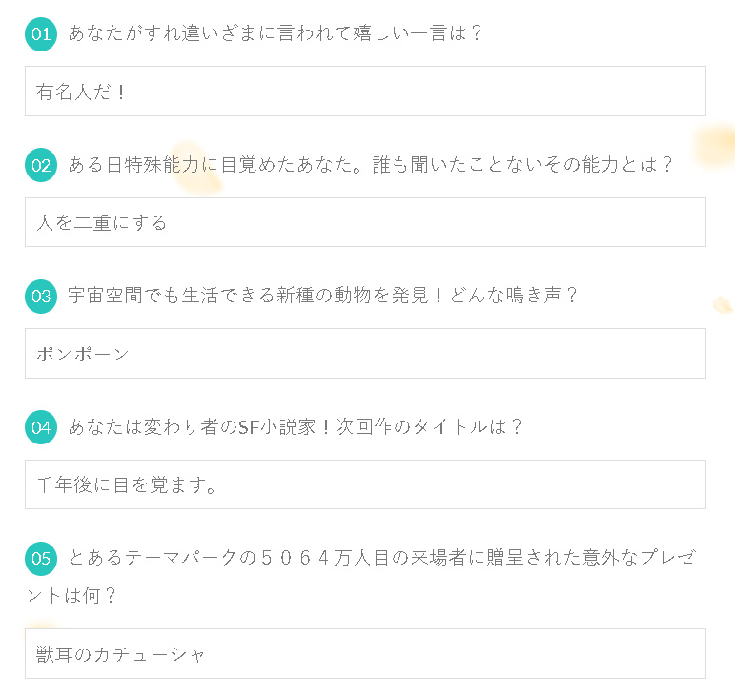735x700 pixels.
Task: Click question text about 変わり者のSF小説家
Action: [x=295, y=426]
